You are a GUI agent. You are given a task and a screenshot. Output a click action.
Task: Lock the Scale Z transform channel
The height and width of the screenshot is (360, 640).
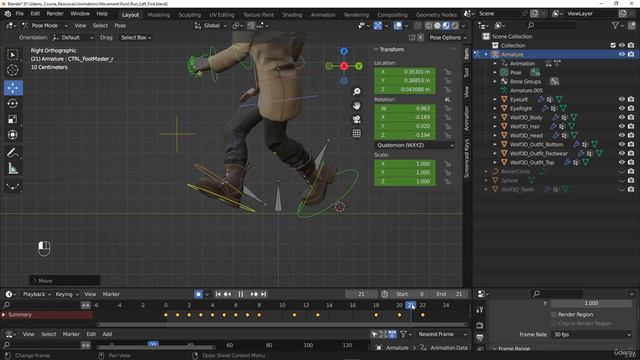tap(448, 181)
